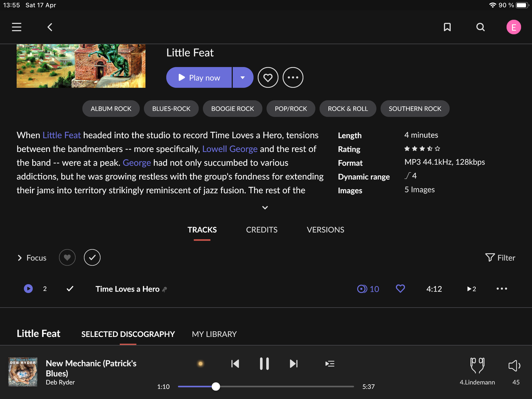Screen dimensions: 532x399
Task: Click the Play now button
Action: (199, 78)
